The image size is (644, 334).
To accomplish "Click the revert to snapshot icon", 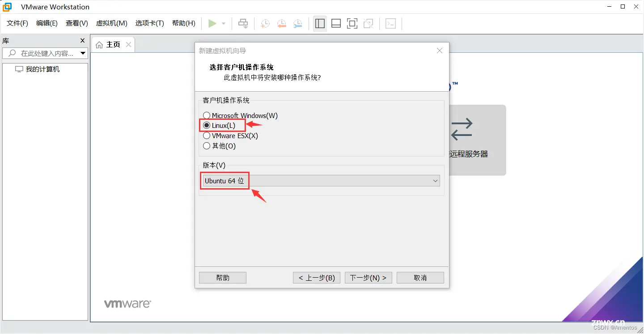I will tap(281, 24).
